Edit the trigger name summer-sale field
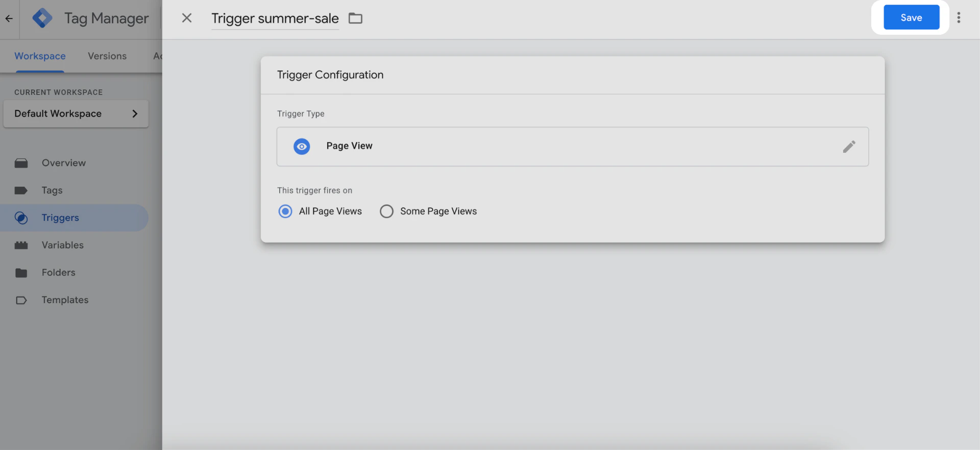 click(275, 19)
